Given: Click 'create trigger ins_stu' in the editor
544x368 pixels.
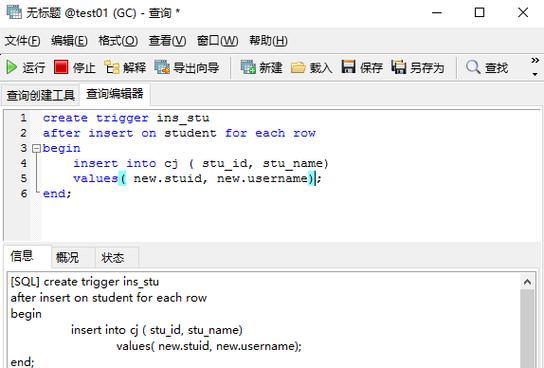Looking at the screenshot, I should coord(126,118).
